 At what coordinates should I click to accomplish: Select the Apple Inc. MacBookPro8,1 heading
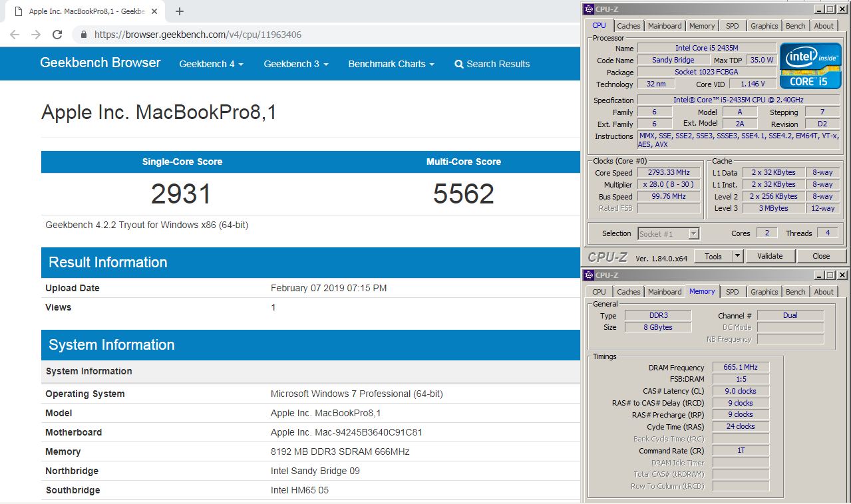click(x=158, y=112)
